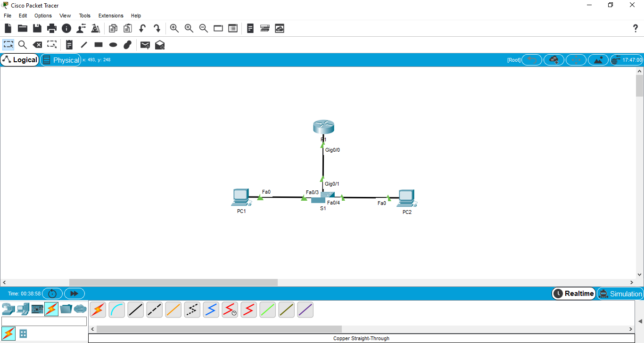Open the Options menu
This screenshot has height=343, width=644.
coord(43,16)
